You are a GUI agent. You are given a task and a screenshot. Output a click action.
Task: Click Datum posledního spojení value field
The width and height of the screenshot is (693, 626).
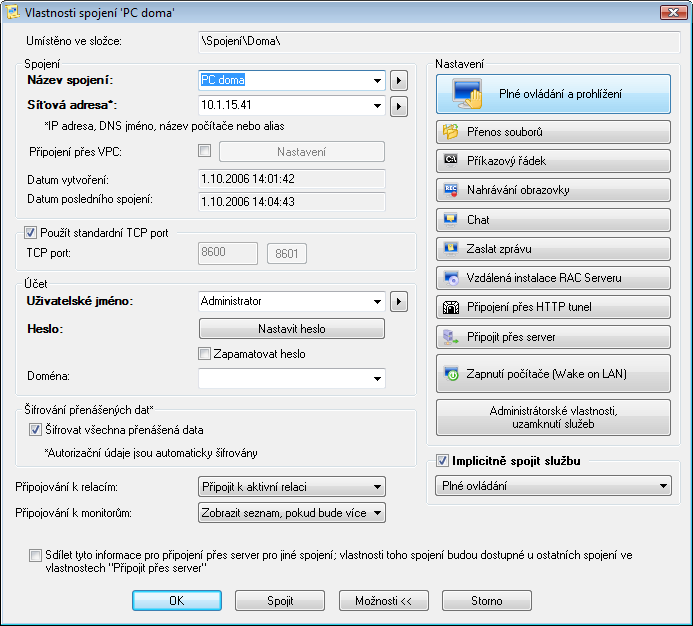(x=292, y=202)
